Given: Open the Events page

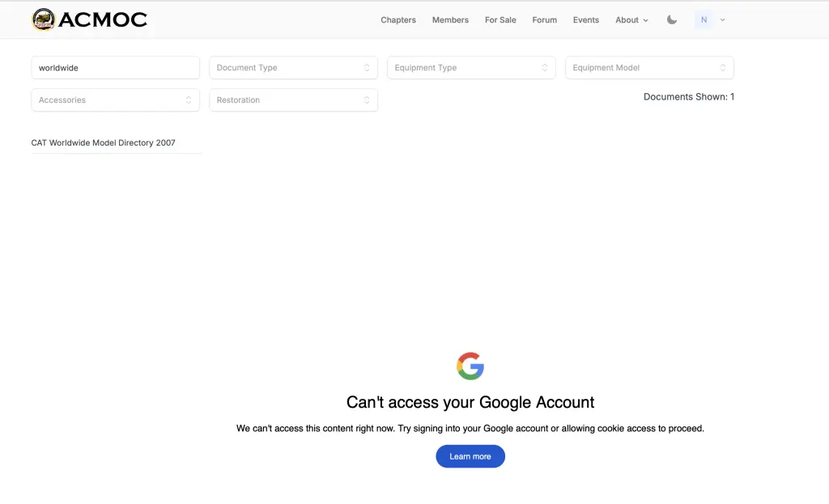Looking at the screenshot, I should tap(586, 19).
